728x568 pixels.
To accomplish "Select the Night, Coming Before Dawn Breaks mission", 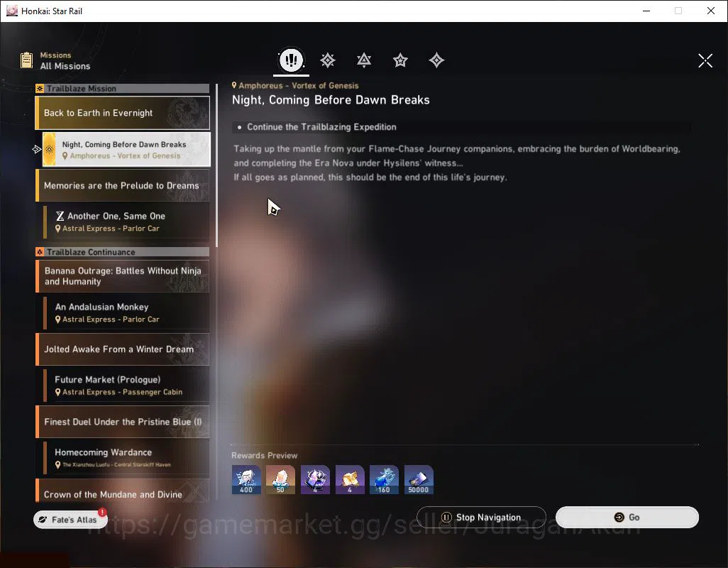I will 126,150.
